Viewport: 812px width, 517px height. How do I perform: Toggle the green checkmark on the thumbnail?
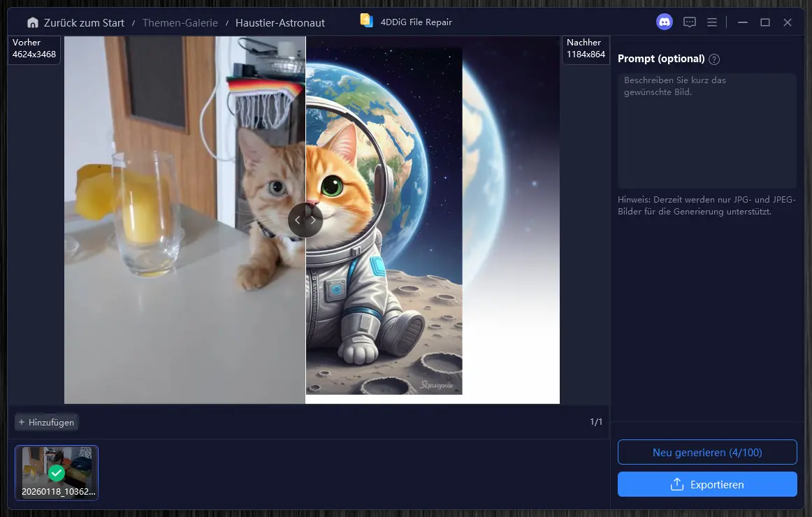pyautogui.click(x=57, y=473)
